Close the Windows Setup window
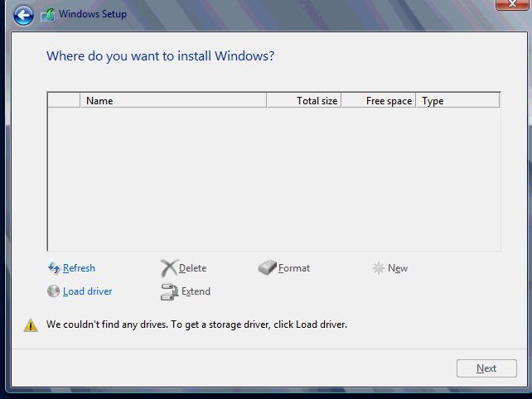Viewport: 532px width, 399px height. (x=512, y=4)
